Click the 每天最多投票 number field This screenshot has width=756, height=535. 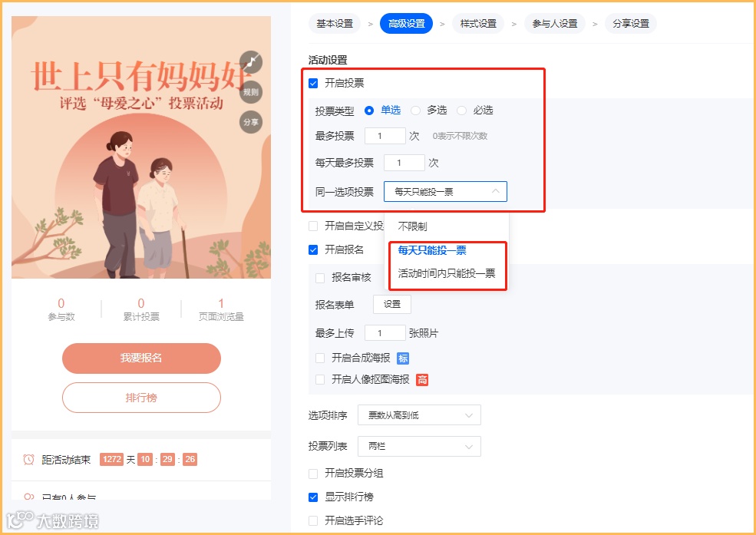click(404, 163)
